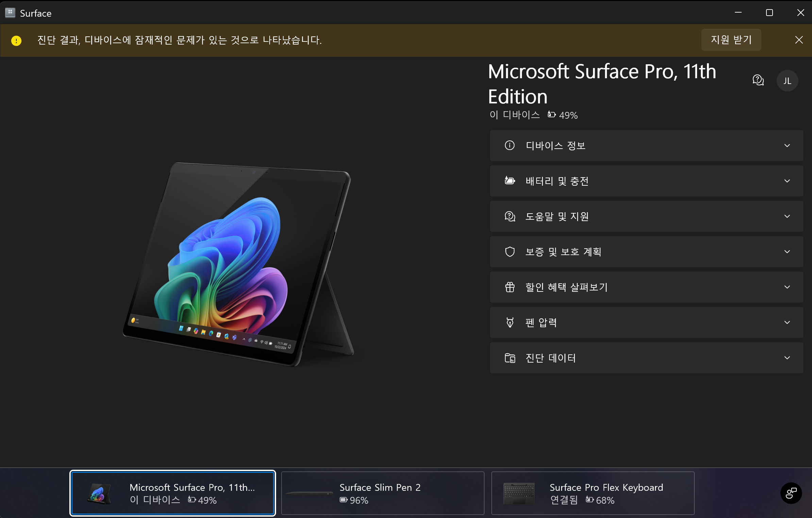Screen dimensions: 812x518
Task: Expand the 펜 압력 section chevron
Action: tap(787, 322)
